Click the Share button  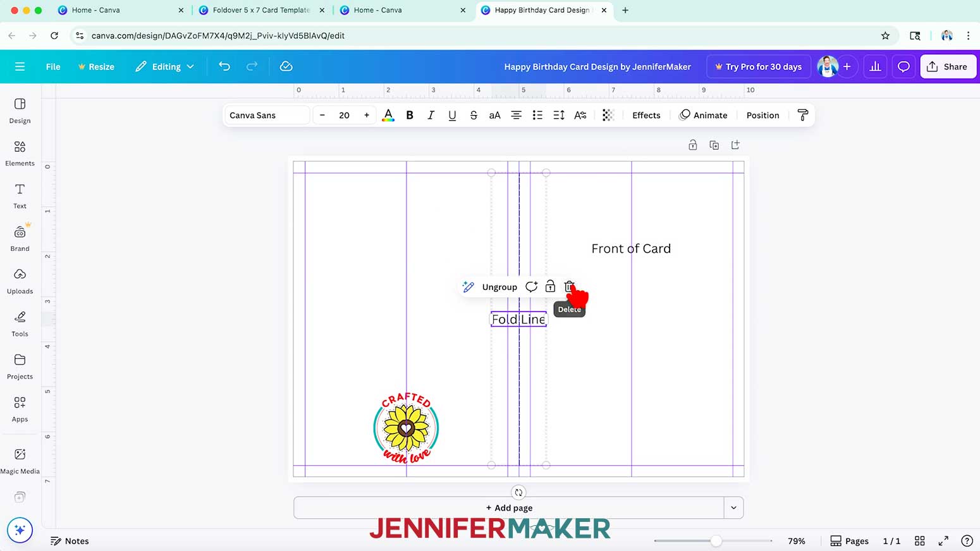click(948, 66)
